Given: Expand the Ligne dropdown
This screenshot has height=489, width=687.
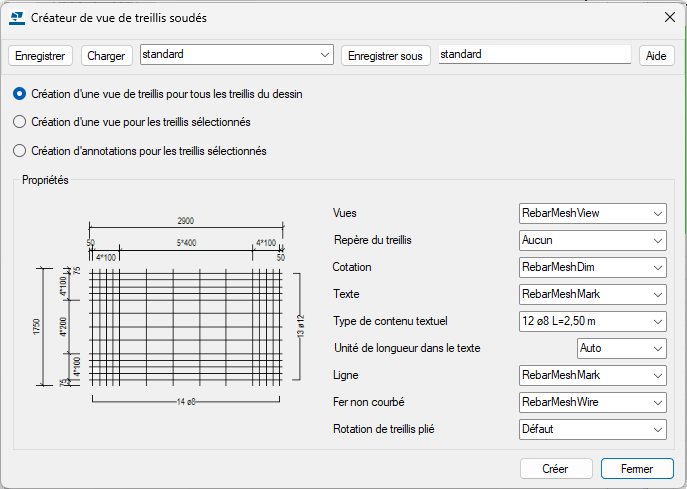Looking at the screenshot, I should click(x=592, y=375).
